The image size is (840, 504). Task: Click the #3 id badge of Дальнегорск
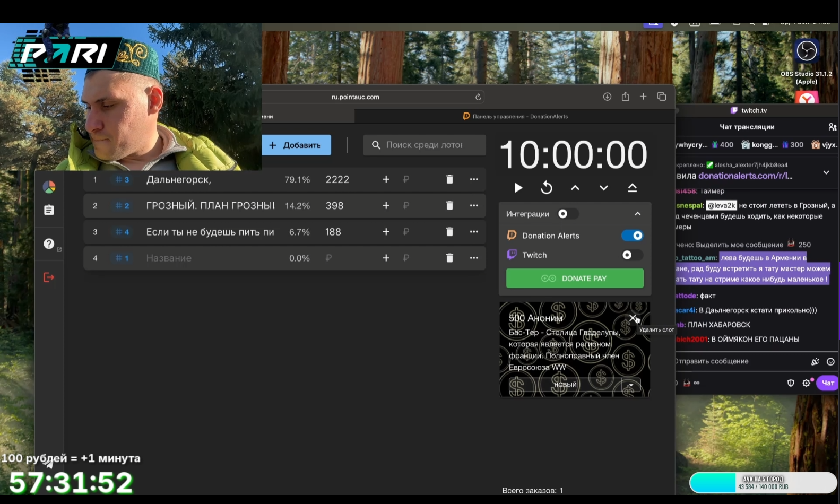[122, 180]
